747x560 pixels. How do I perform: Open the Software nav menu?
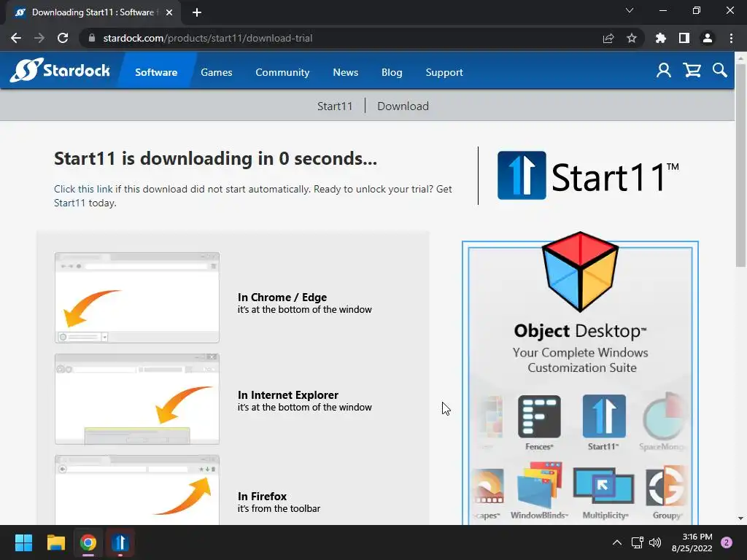tap(156, 72)
